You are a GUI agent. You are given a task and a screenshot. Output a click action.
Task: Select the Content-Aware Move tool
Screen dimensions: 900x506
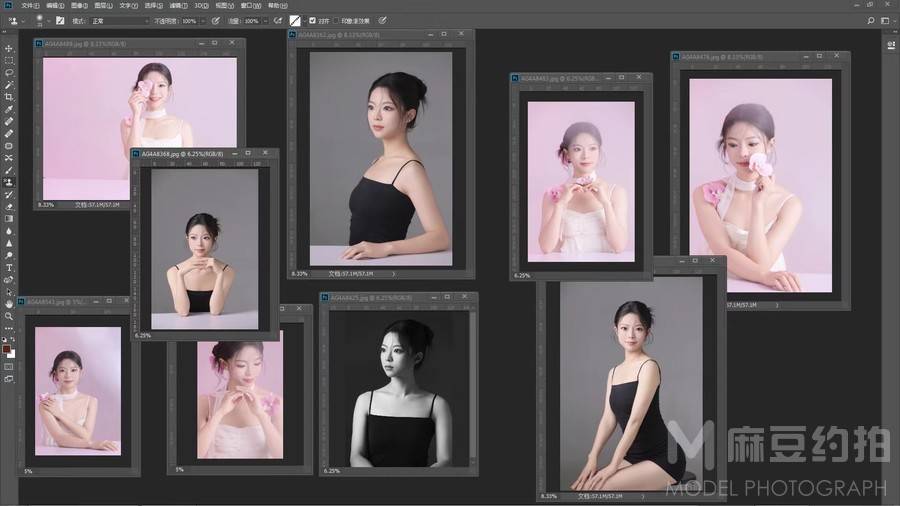click(9, 158)
